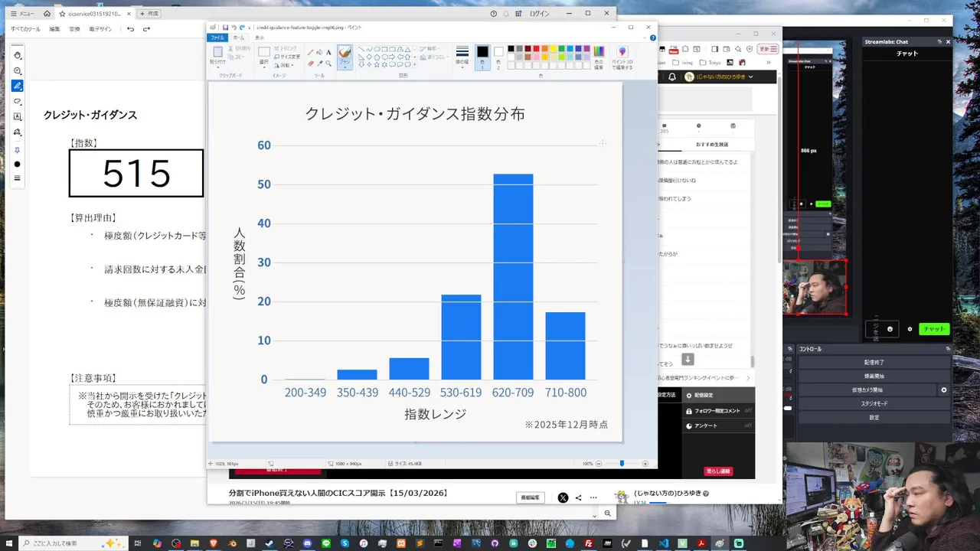980x551 pixels.
Task: Click the Paste icon in Paint ribbon
Action: click(217, 53)
